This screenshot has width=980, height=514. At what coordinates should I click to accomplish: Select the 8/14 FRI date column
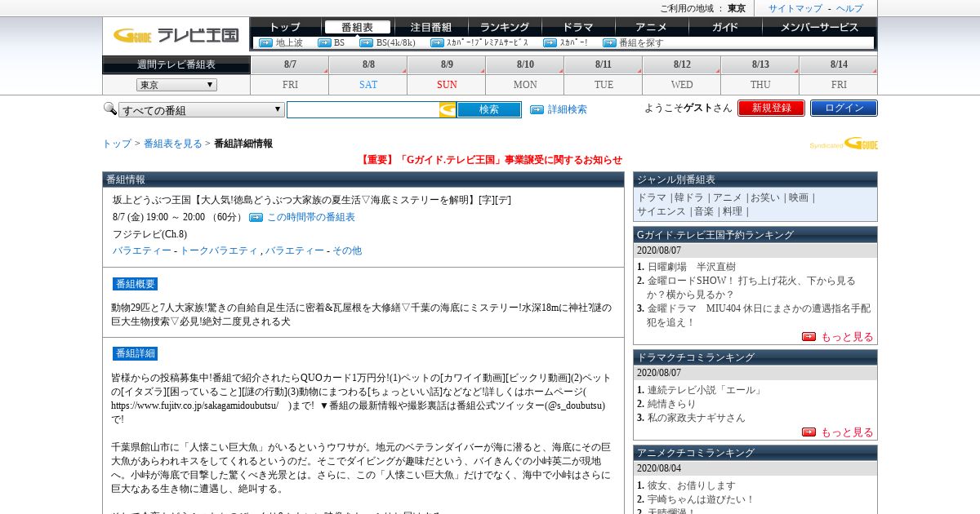839,75
